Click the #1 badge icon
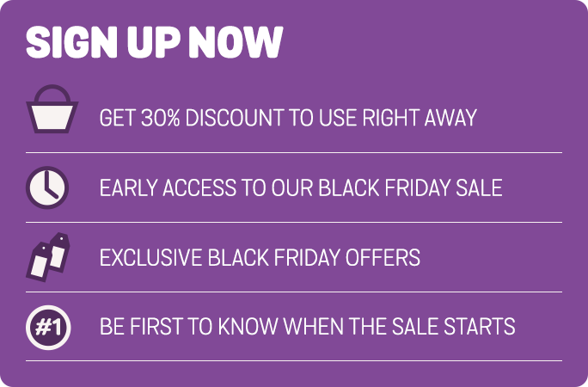Screen dimensions: 588x387 pos(48,328)
